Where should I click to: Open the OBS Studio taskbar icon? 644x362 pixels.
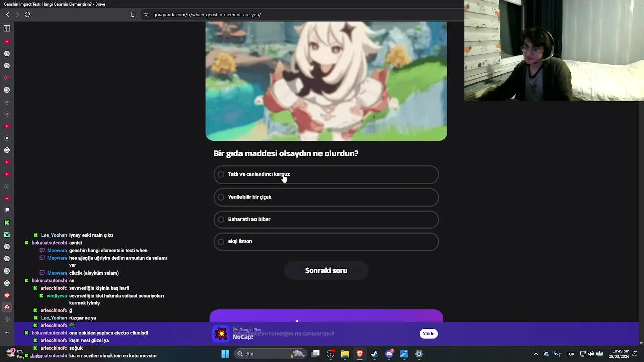pyautogui.click(x=331, y=354)
